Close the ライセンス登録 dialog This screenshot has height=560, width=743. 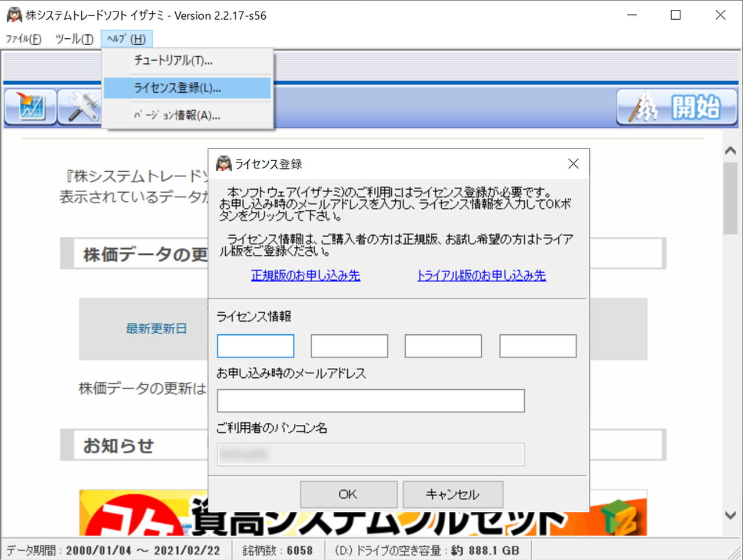[574, 164]
